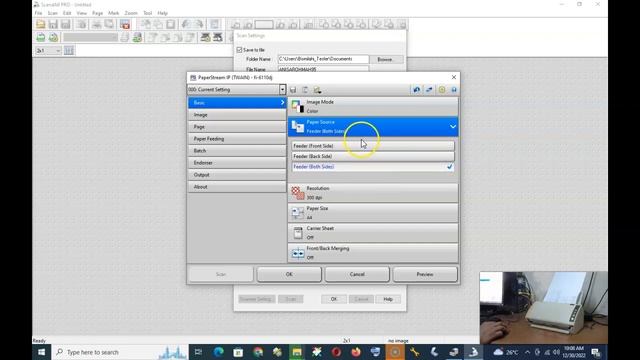
Task: Open Firefox from the taskbar
Action: click(x=356, y=352)
